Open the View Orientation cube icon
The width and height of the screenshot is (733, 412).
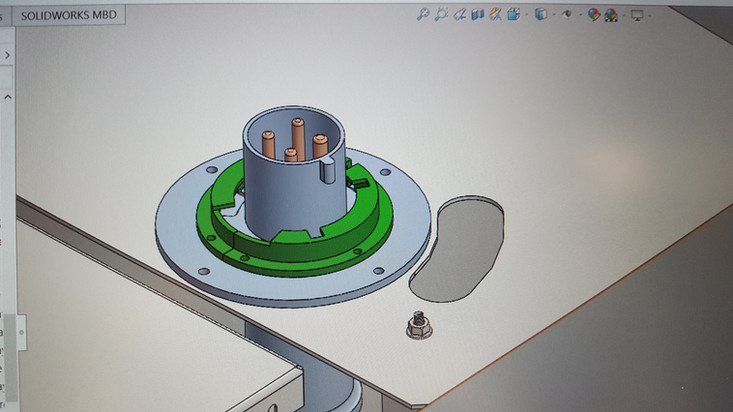tap(513, 15)
